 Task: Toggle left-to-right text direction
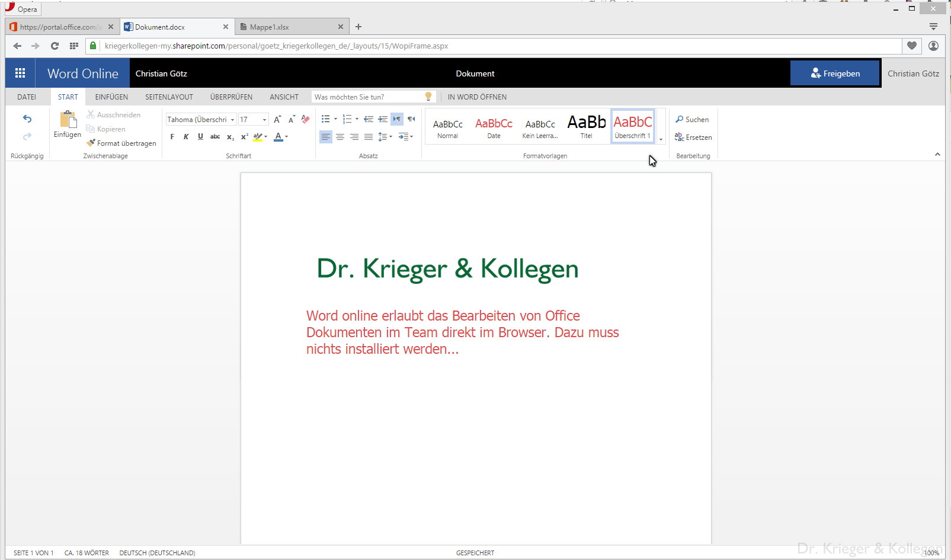397,119
